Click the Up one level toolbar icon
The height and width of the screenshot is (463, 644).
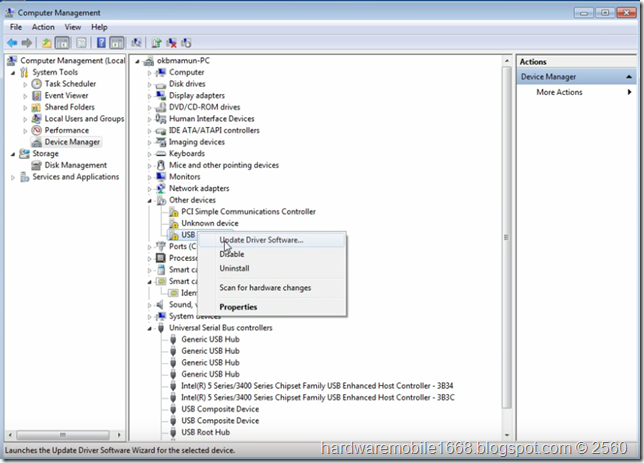coord(47,43)
